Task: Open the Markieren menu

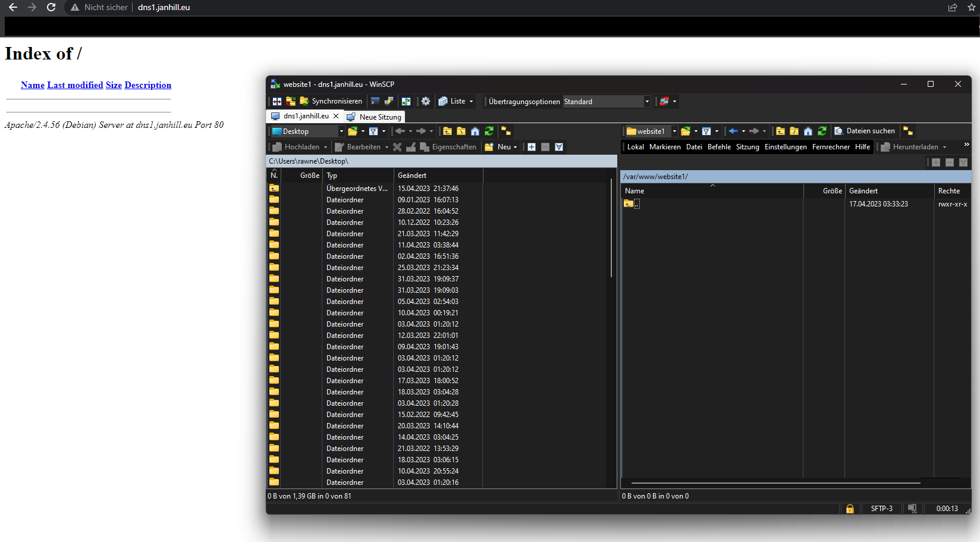Action: point(665,147)
